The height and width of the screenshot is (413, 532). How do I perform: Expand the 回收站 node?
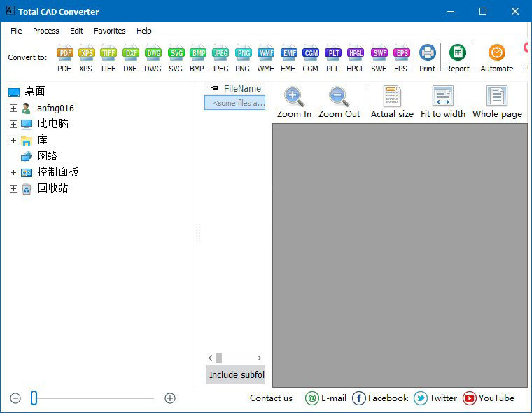point(13,188)
